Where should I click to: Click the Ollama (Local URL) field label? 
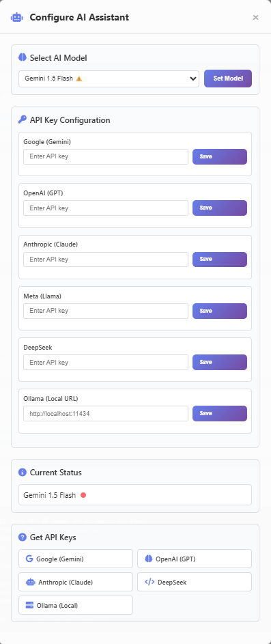51,399
